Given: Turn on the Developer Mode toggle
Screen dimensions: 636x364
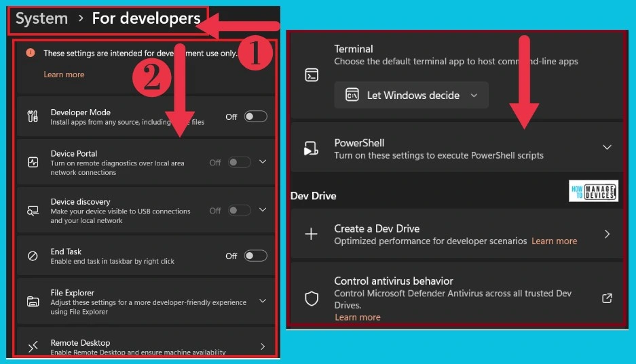Looking at the screenshot, I should point(255,117).
